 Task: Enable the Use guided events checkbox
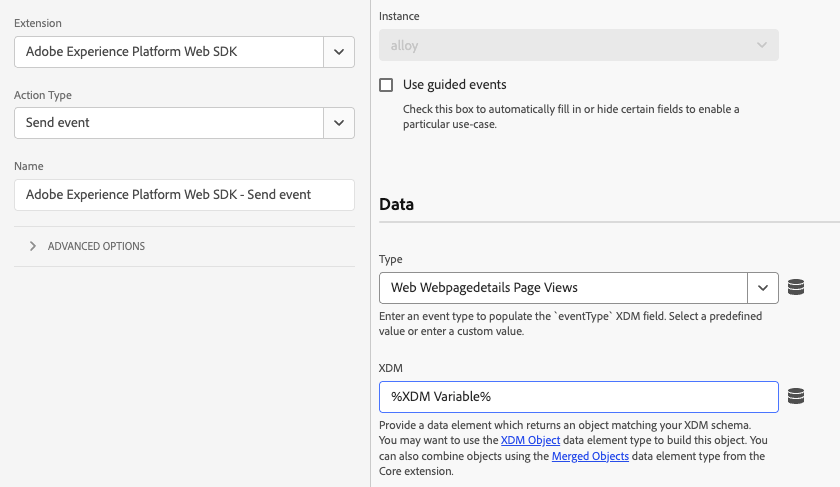(x=386, y=85)
